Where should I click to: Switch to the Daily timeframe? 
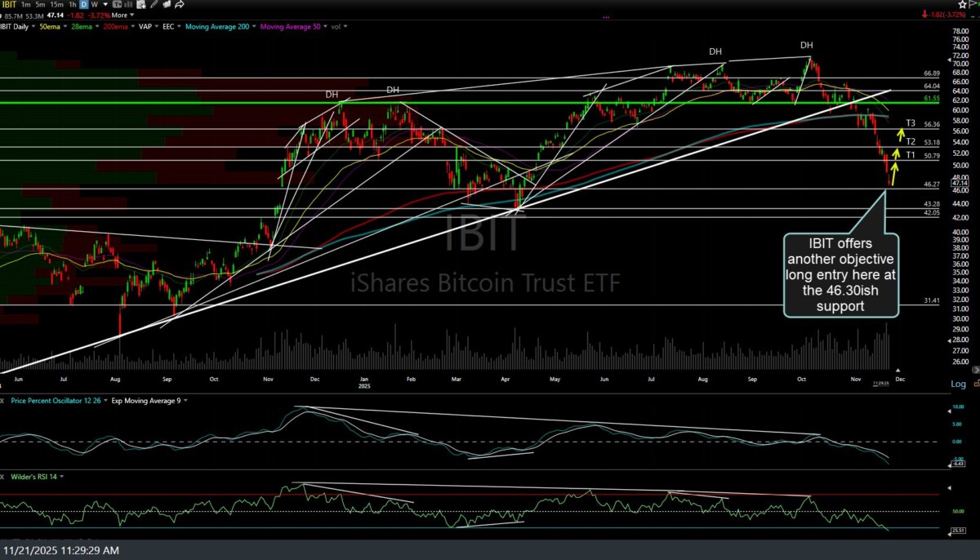click(82, 5)
